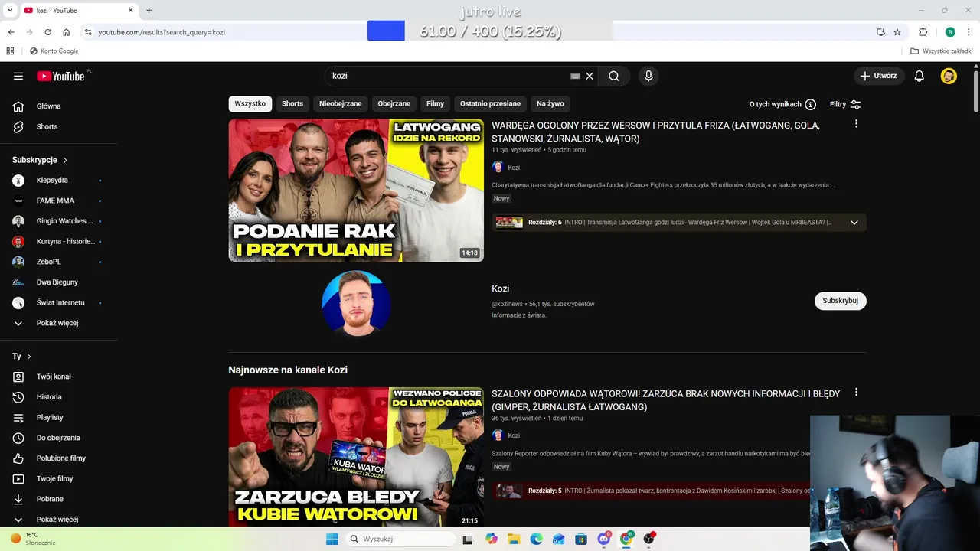Go to YouTube home via logo
The width and height of the screenshot is (980, 551).
point(61,76)
